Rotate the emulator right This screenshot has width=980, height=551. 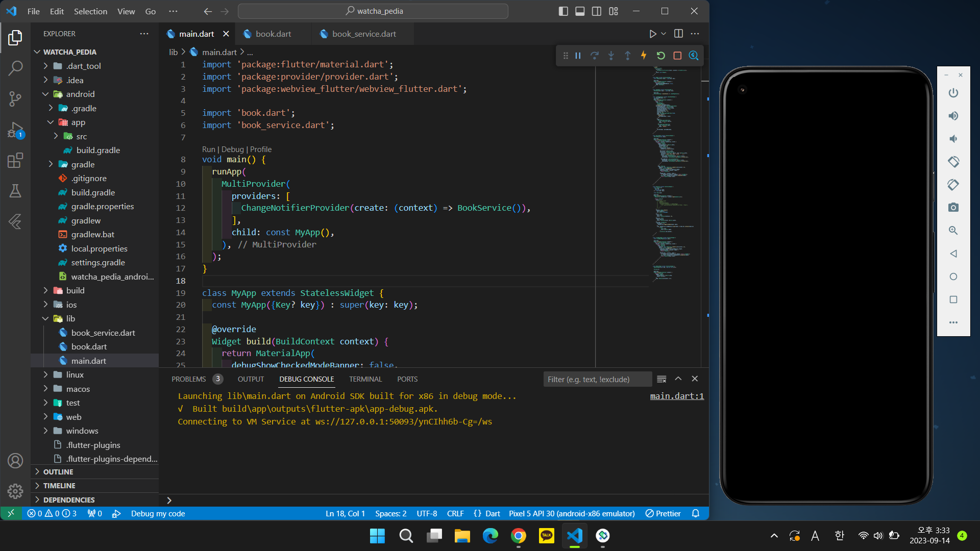953,185
